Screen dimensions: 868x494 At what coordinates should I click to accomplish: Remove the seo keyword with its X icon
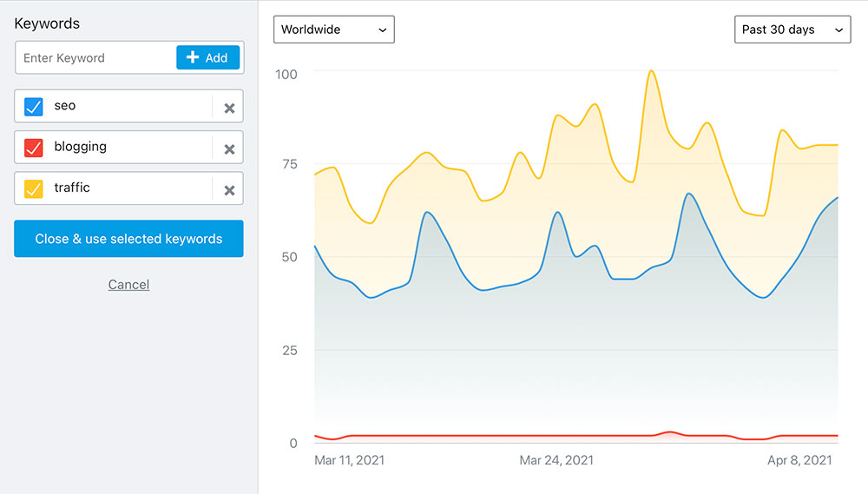229,108
